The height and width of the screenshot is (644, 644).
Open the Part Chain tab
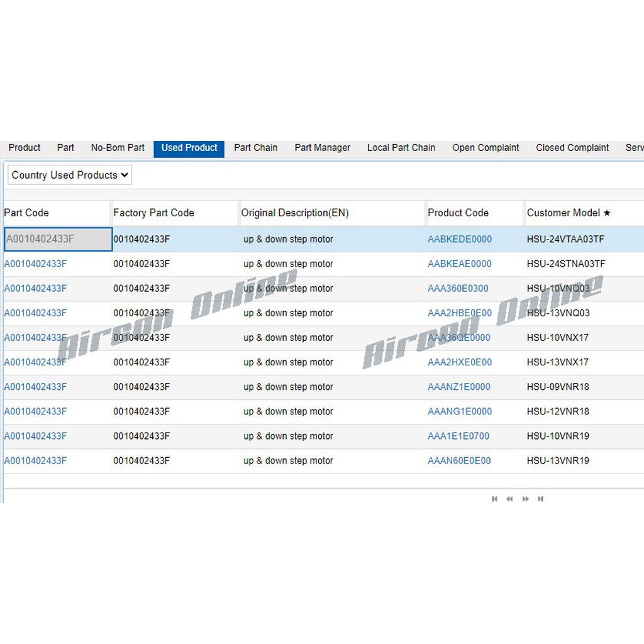tap(256, 148)
